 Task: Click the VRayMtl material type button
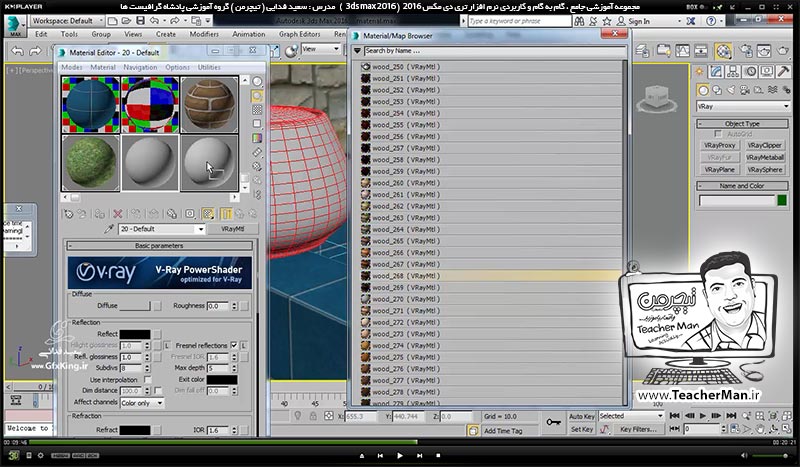pyautogui.click(x=233, y=229)
